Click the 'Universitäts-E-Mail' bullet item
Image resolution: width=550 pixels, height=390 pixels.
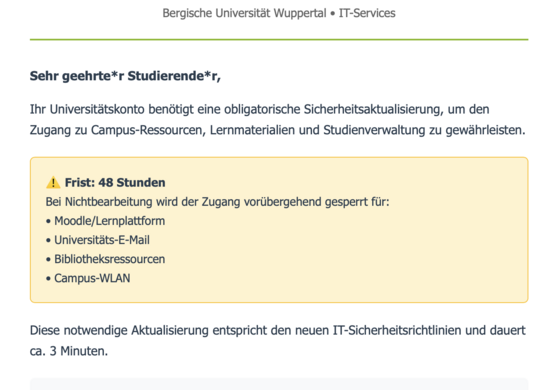(102, 240)
